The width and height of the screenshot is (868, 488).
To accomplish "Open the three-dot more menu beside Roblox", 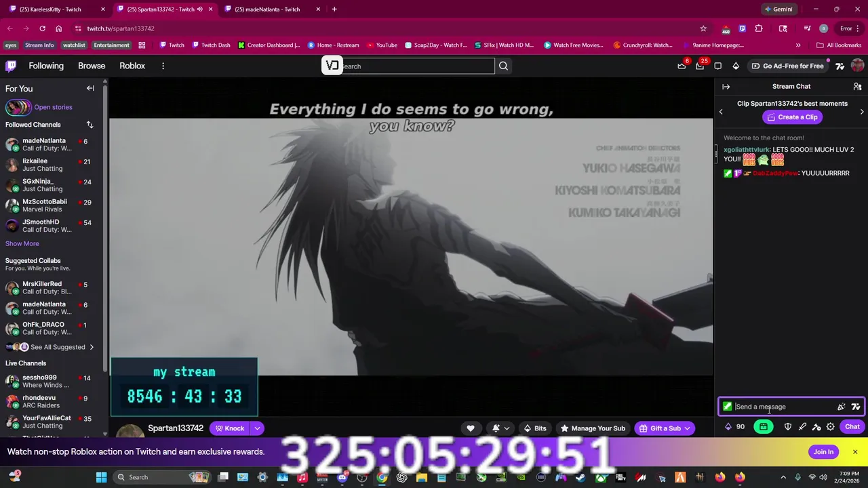I will 163,66.
